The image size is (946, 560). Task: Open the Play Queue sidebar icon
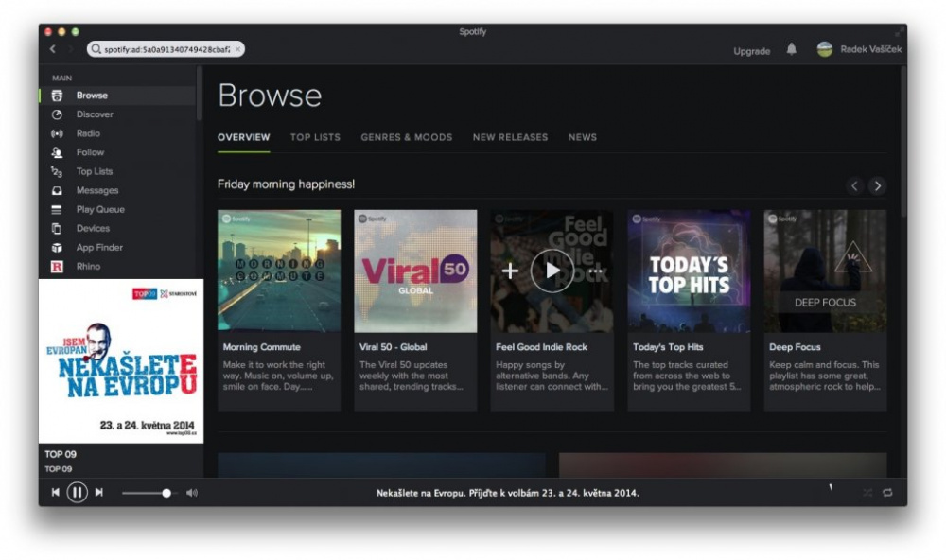(57, 210)
